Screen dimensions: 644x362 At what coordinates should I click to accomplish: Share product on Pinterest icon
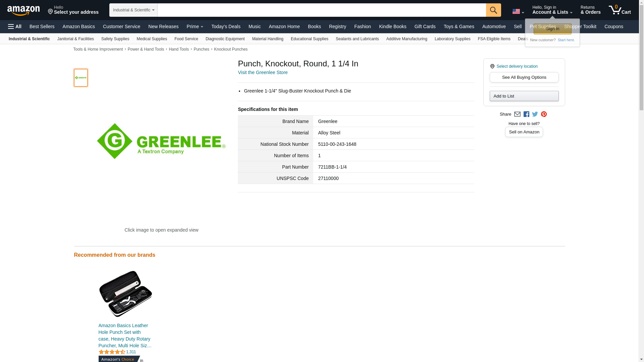click(544, 114)
